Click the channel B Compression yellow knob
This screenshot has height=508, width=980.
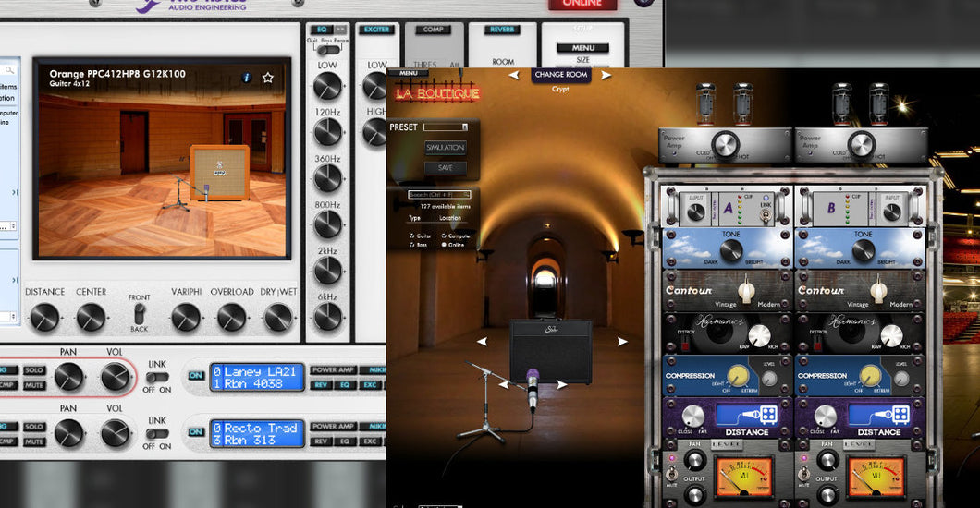871,376
